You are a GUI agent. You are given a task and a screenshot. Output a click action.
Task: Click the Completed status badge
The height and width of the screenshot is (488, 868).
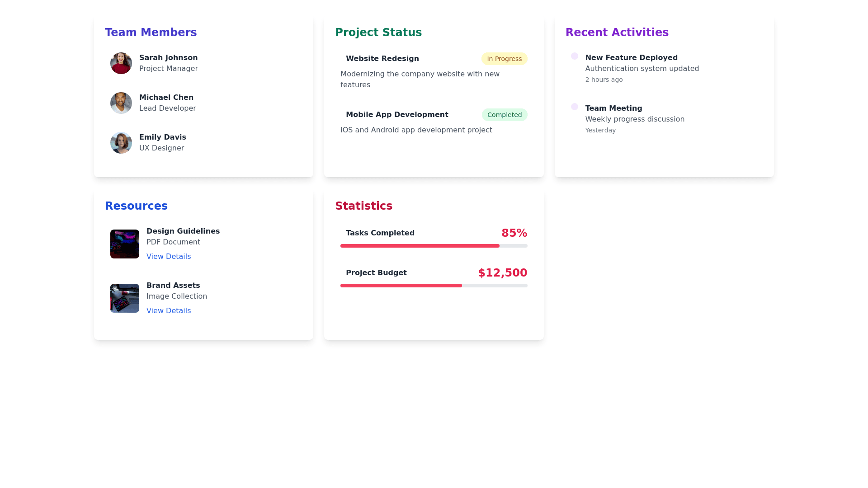click(x=504, y=115)
